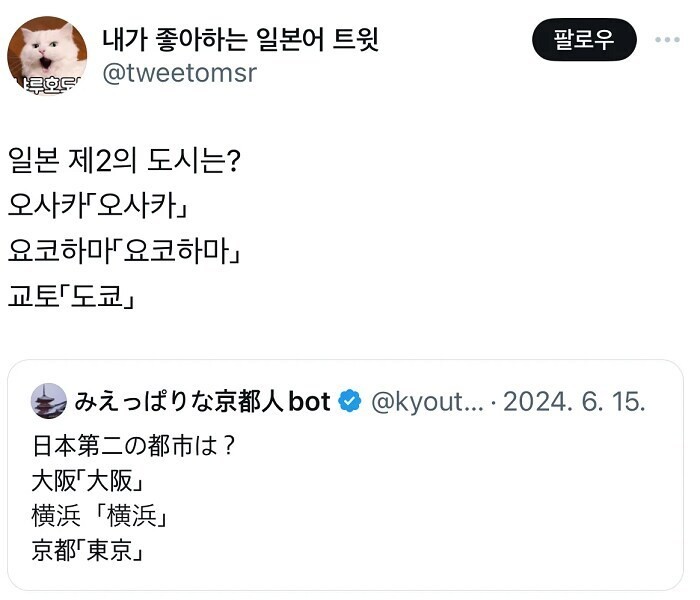Select the tweet line 오사카「오사카」
Image resolution: width=700 pixels, height=600 pixels.
(x=99, y=207)
